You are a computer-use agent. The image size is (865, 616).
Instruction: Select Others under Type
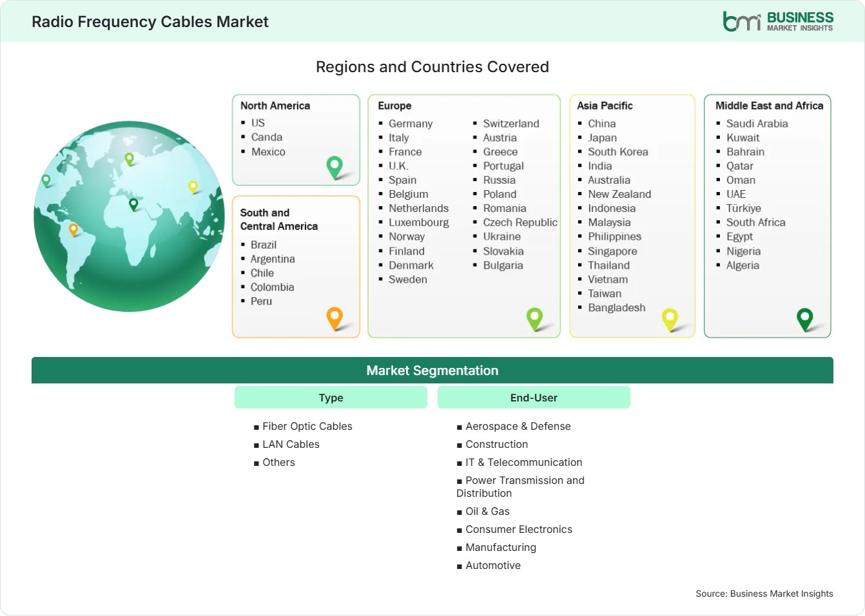[x=278, y=462]
